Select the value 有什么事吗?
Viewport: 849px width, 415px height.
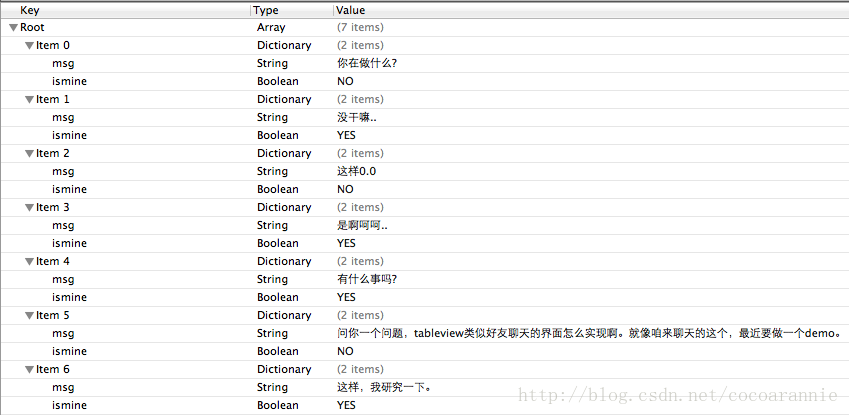[367, 280]
